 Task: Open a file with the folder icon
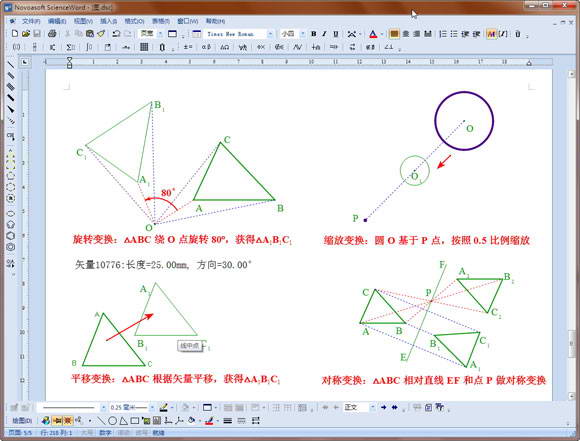click(x=26, y=34)
